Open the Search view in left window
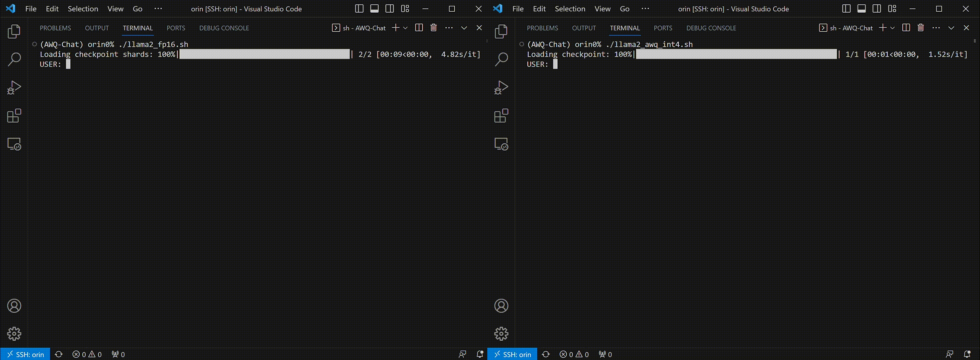The image size is (980, 360). pyautogui.click(x=14, y=59)
